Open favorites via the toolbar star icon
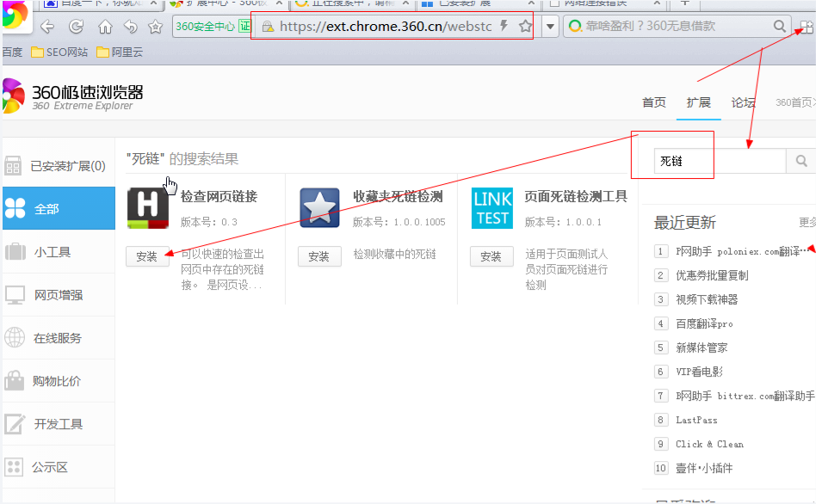The image size is (816, 504). pyautogui.click(x=155, y=26)
